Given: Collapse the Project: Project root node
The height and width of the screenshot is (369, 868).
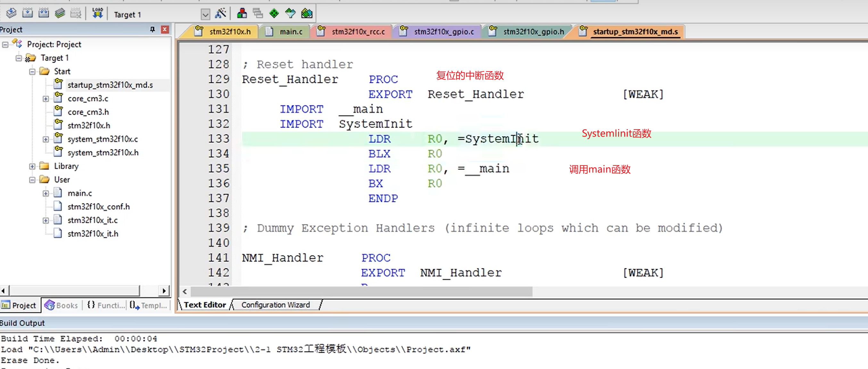Looking at the screenshot, I should click(x=5, y=45).
